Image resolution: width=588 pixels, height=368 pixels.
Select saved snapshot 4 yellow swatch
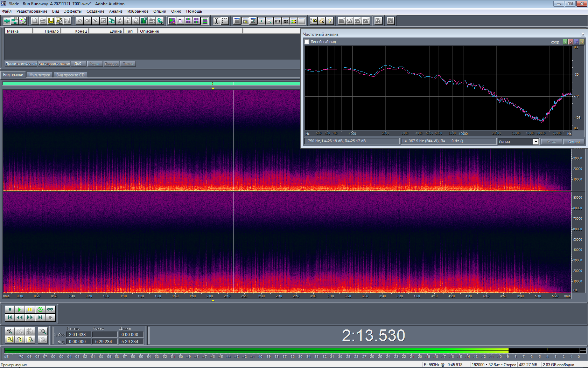tap(582, 42)
